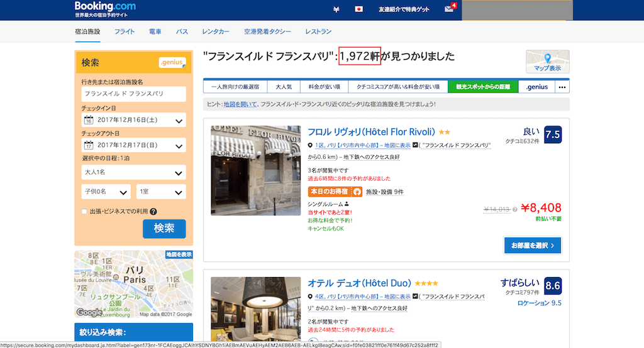Click the マップ表示 map button

point(548,62)
